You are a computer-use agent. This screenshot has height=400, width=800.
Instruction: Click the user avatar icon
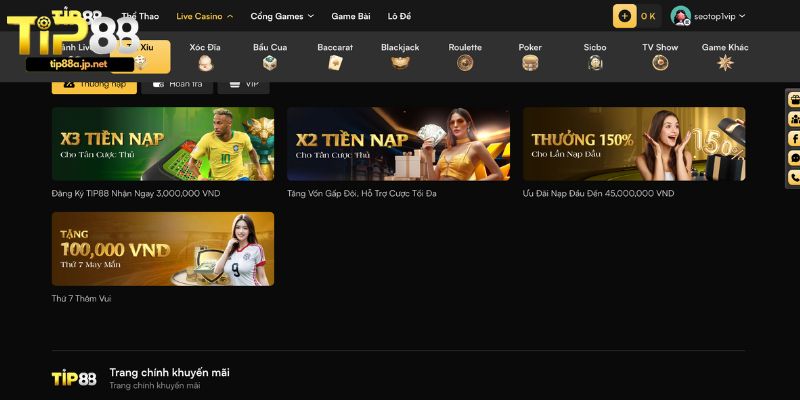(680, 16)
